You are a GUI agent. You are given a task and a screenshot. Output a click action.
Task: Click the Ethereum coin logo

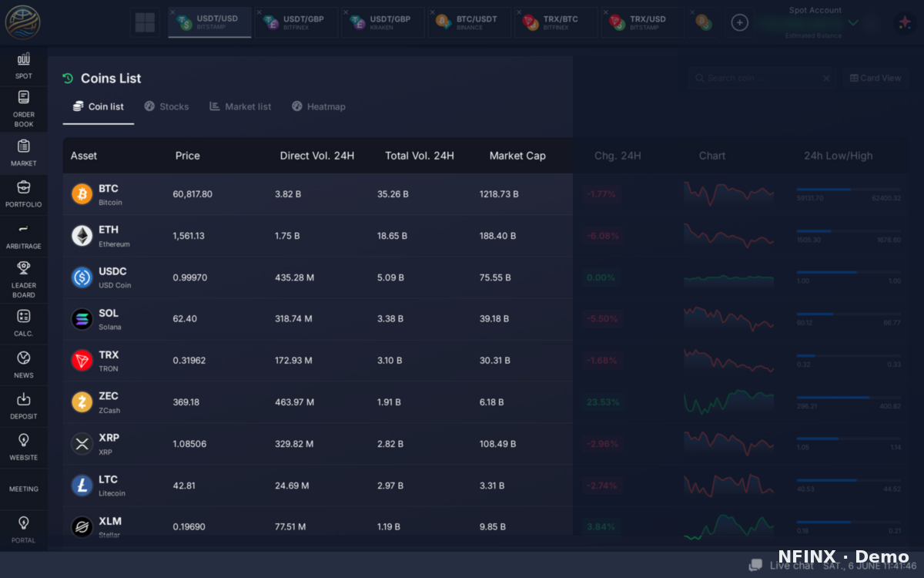pyautogui.click(x=82, y=236)
